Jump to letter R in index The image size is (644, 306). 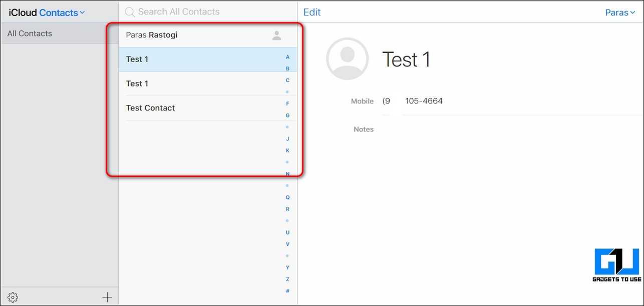point(287,209)
